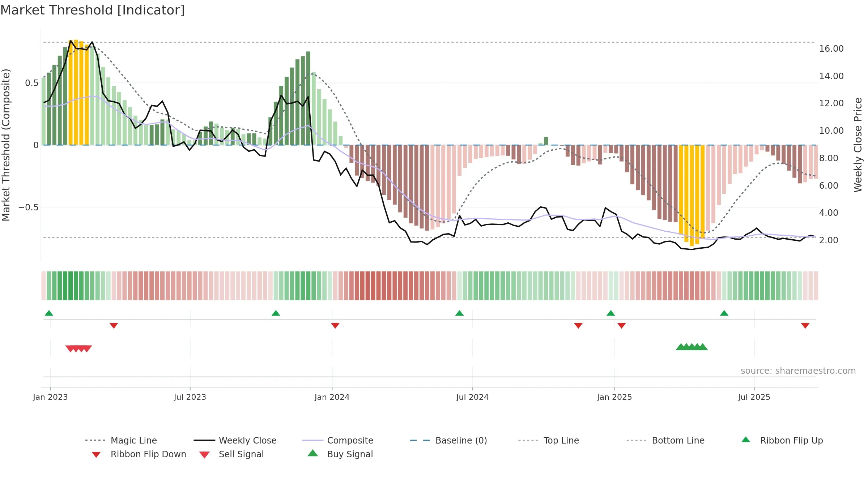
Task: Click the red Sell Signal legend triangle
Action: (204, 455)
